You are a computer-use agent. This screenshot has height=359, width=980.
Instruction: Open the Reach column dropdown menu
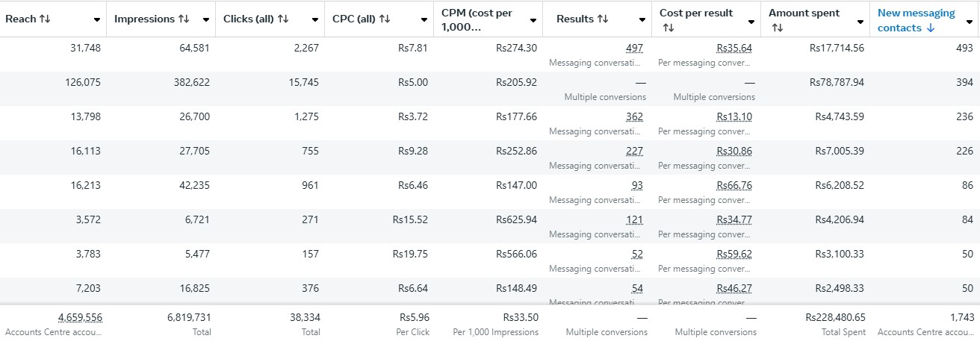point(97,20)
